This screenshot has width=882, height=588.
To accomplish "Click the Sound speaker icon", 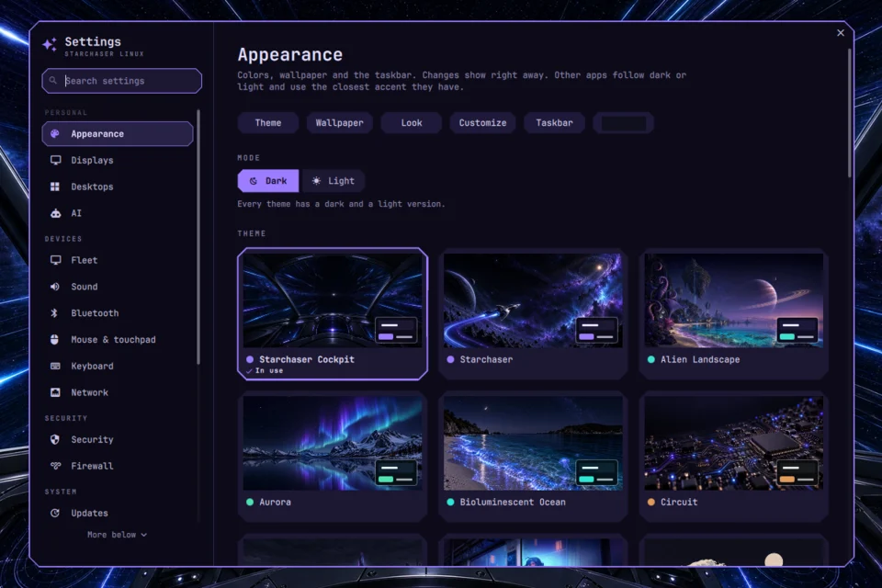I will click(x=54, y=287).
